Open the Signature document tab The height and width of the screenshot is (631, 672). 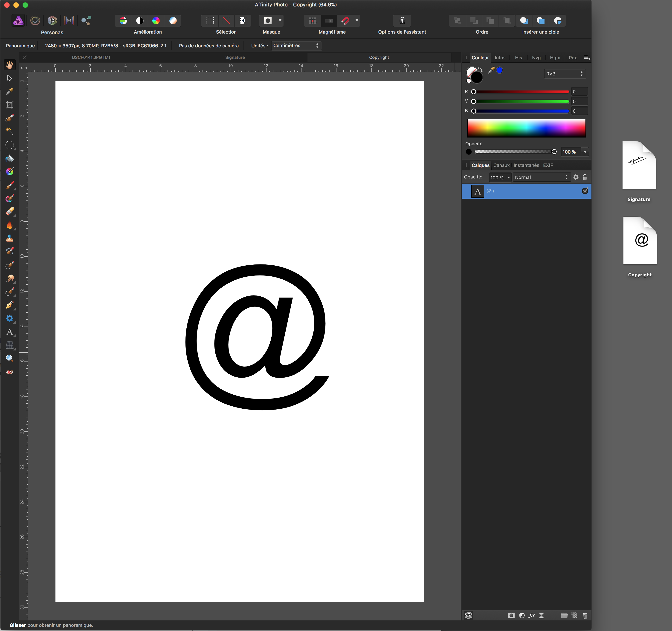point(235,57)
